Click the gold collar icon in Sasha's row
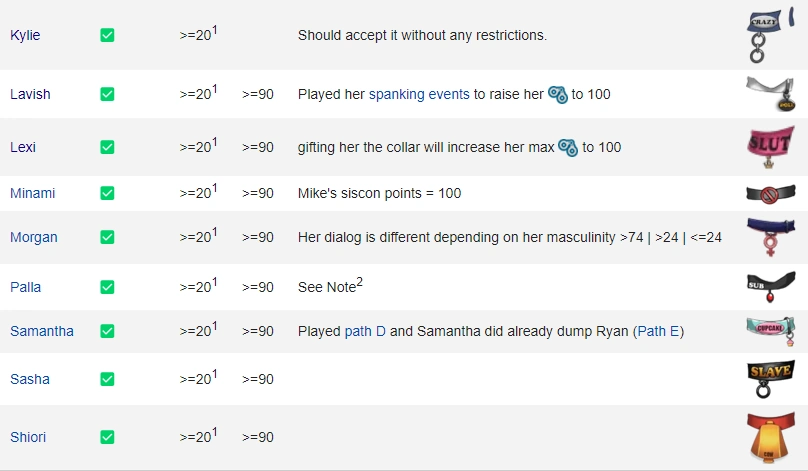808x471 pixels. pyautogui.click(x=770, y=379)
